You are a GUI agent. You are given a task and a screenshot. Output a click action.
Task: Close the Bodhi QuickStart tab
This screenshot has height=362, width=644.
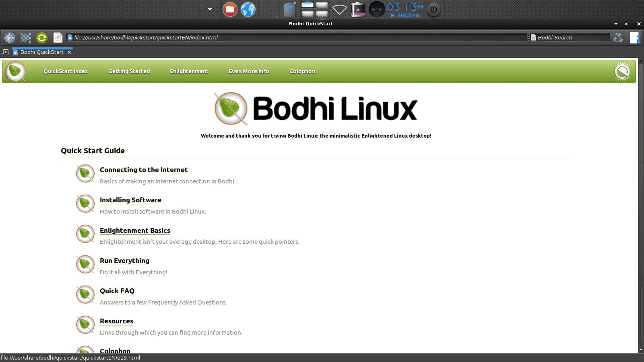pos(69,52)
